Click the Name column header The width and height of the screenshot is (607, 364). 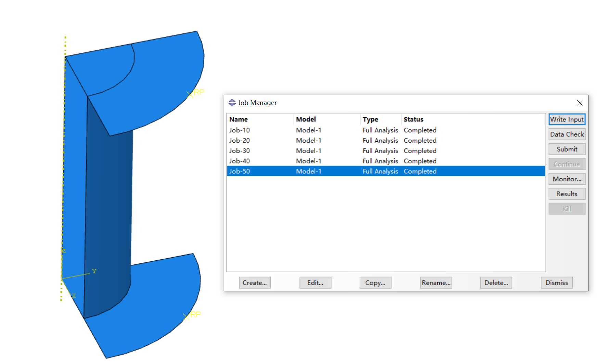238,119
